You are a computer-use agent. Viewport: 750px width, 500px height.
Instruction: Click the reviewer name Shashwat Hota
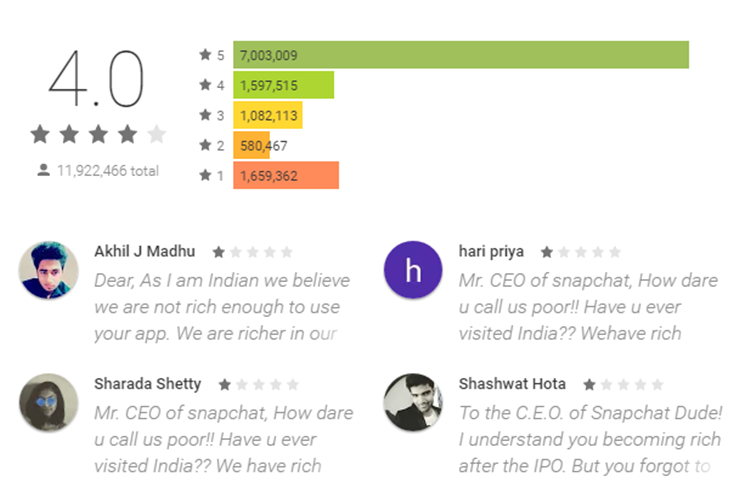coord(512,384)
